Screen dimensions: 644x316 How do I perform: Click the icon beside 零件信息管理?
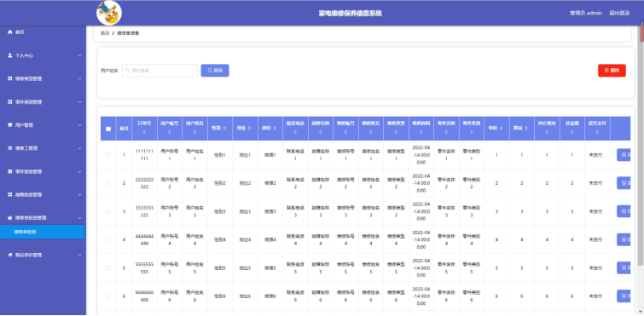(10, 171)
